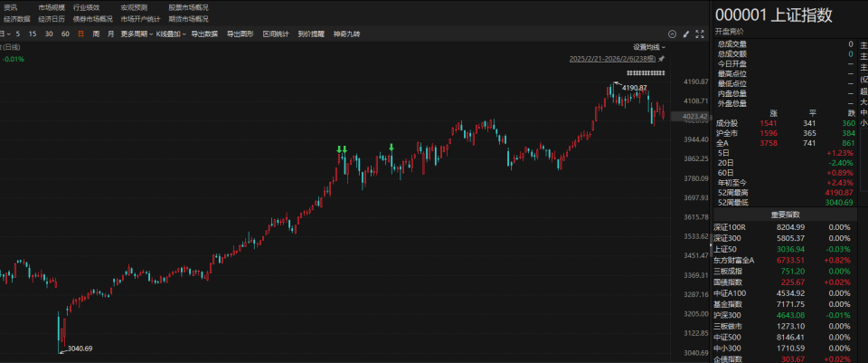Click the 000001 上证指数 title
Screen dimensions: 868x363
coord(773,15)
